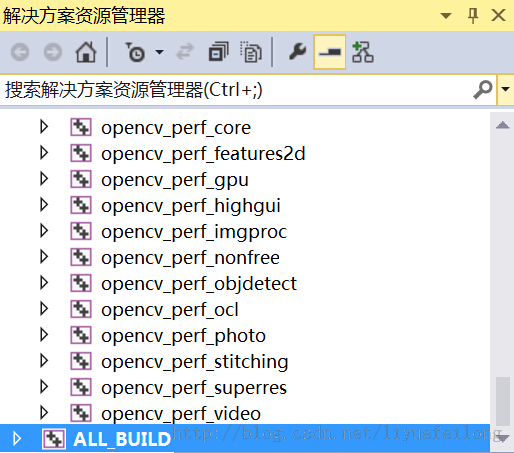Image resolution: width=514 pixels, height=453 pixels.
Task: Click the magnifier search button
Action: [x=483, y=89]
